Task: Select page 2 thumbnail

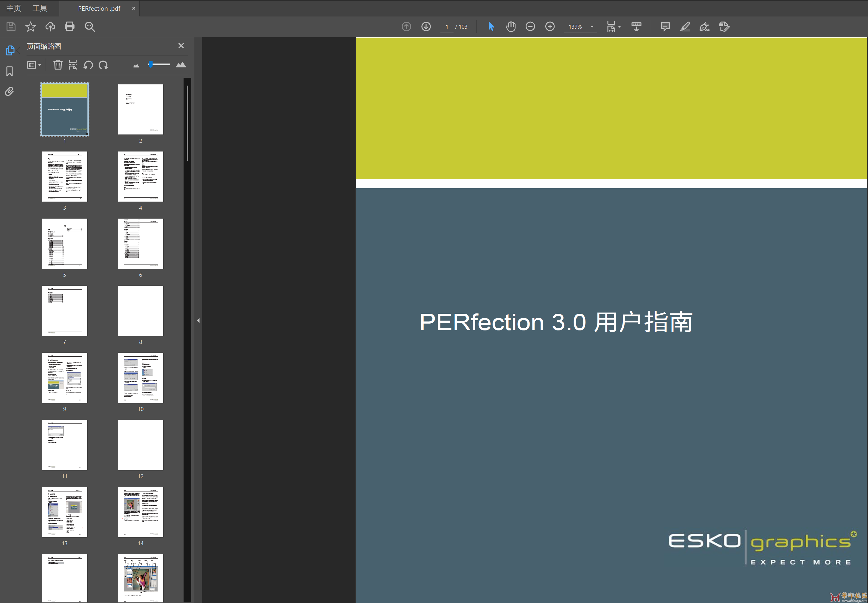Action: click(x=141, y=109)
